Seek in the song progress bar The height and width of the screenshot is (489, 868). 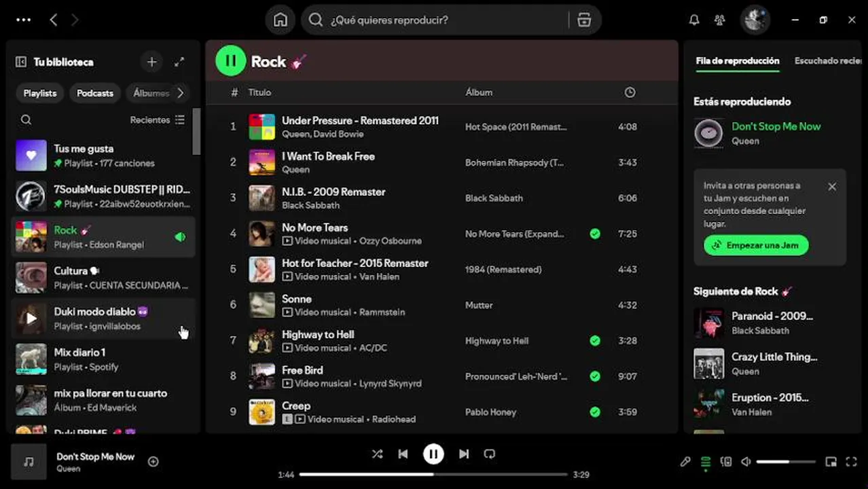pos(433,475)
